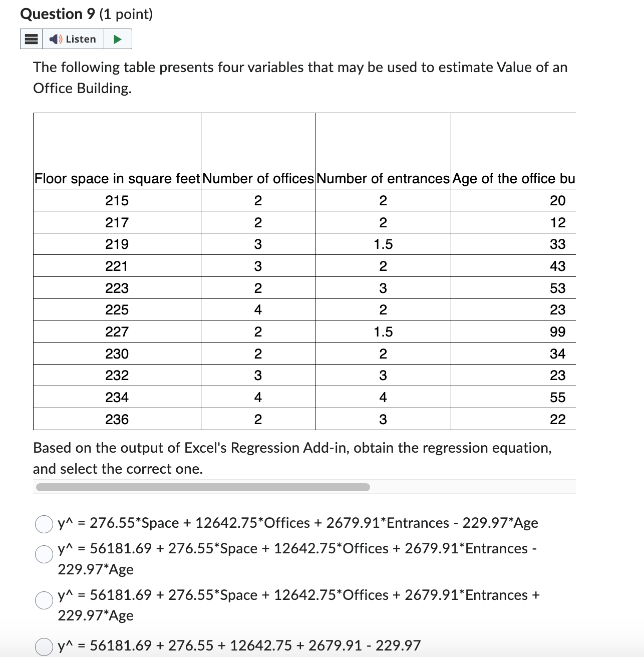
Task: Click the cell showing 1.5 entrances for 219
Action: tap(382, 244)
